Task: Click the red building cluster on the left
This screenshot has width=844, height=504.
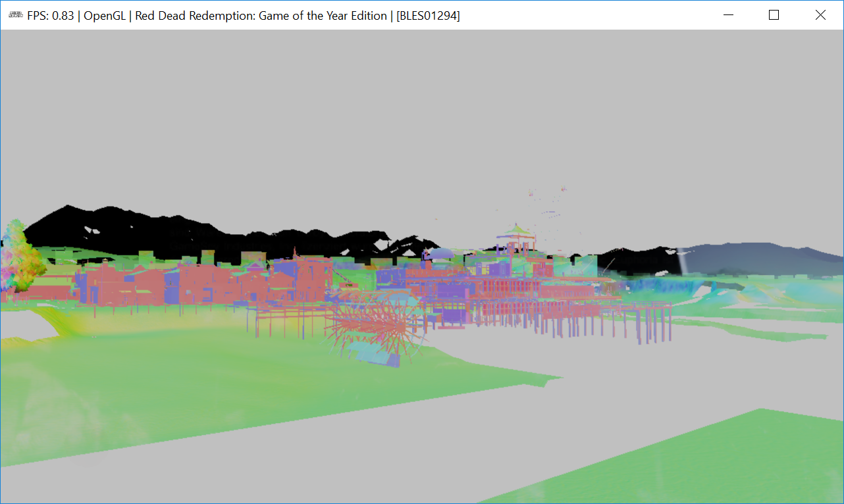Action: tap(198, 283)
